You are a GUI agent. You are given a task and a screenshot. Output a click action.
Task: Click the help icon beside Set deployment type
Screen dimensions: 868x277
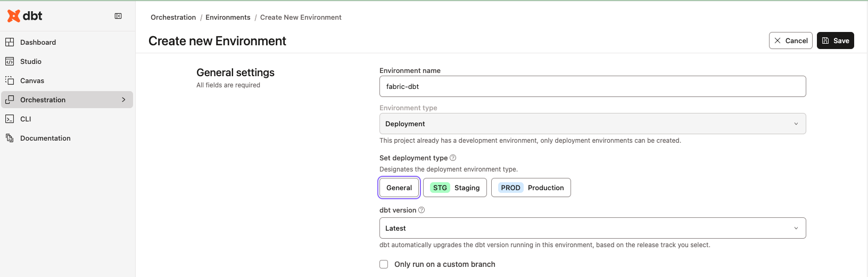click(x=453, y=158)
